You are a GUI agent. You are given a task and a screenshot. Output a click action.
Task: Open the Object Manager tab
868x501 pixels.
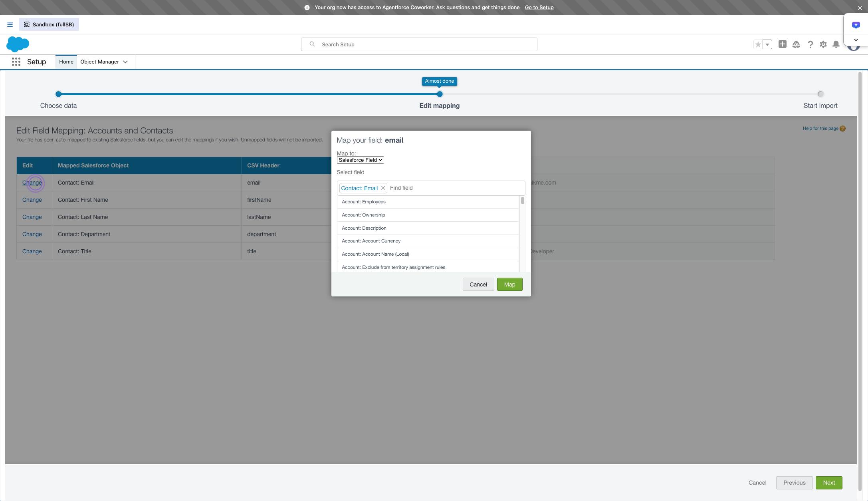[99, 62]
